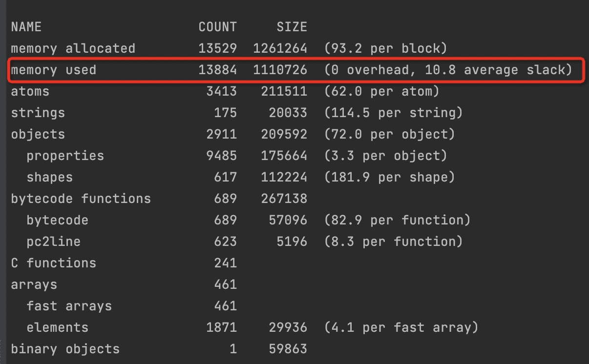The height and width of the screenshot is (364, 589).
Task: Click the 'objects' row label
Action: coord(38,134)
